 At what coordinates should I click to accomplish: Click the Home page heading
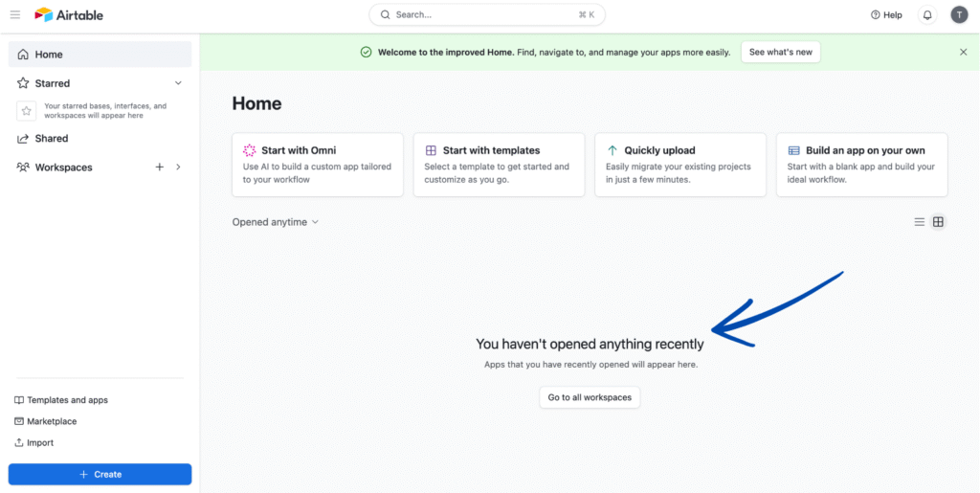256,103
